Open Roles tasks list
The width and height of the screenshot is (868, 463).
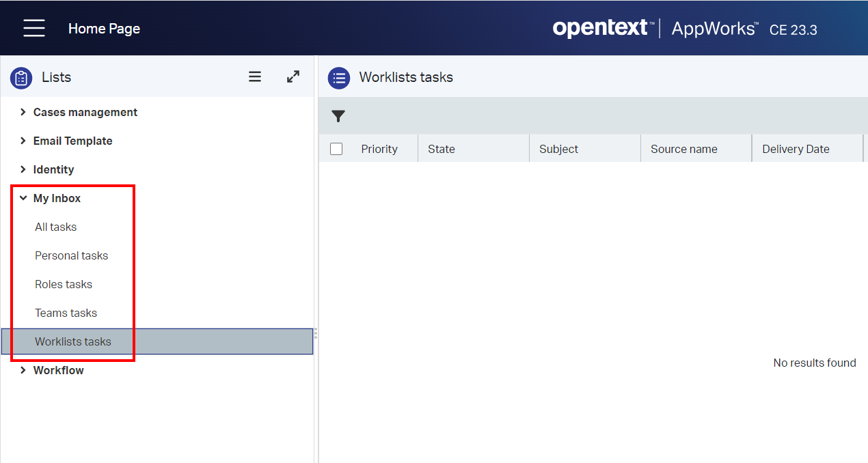coord(64,284)
